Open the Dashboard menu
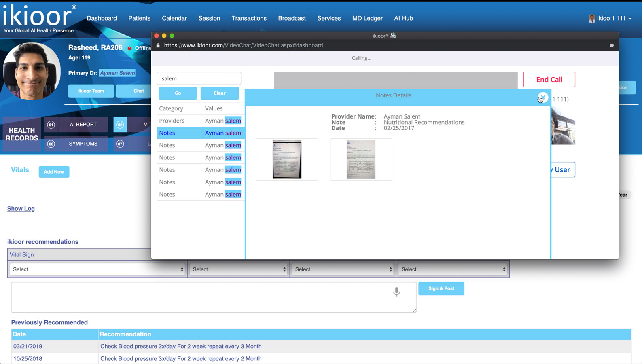Viewport: 642px width, 364px height. coord(102,18)
